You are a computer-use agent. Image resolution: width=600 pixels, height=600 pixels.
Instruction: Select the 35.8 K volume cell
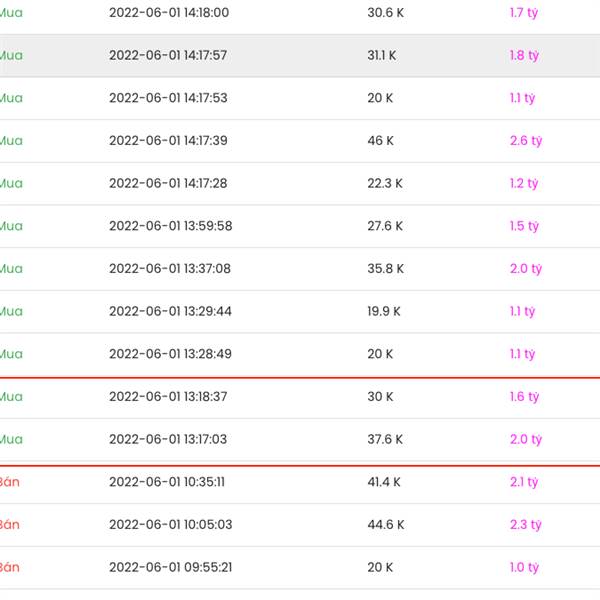(x=385, y=269)
